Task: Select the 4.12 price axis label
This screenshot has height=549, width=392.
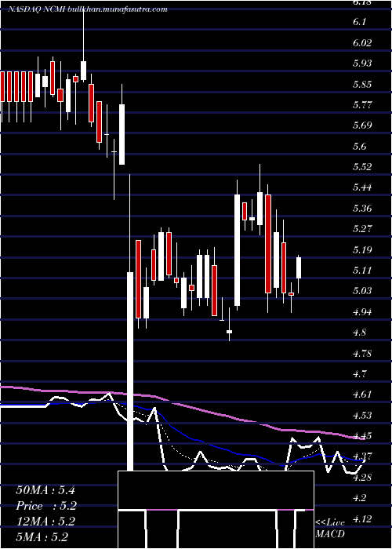Action: pos(362,518)
